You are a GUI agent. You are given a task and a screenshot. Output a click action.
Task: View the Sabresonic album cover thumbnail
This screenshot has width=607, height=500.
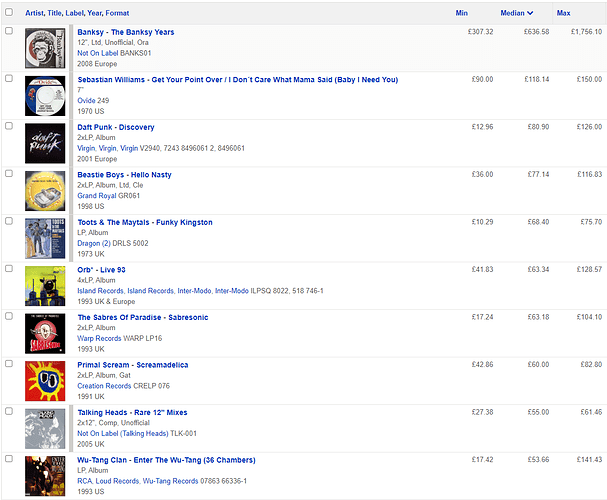click(45, 334)
